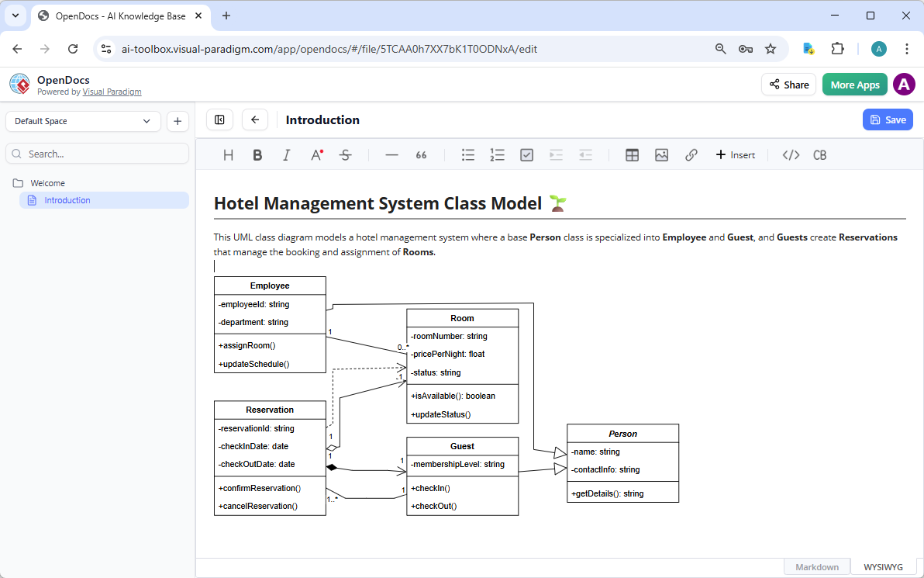This screenshot has width=924, height=578.
Task: Insert a blockquote
Action: [421, 154]
